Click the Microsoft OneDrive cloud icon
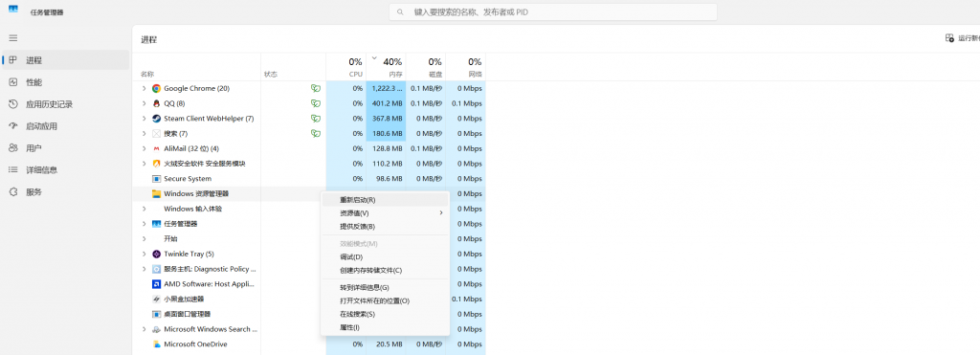 pyautogui.click(x=156, y=344)
